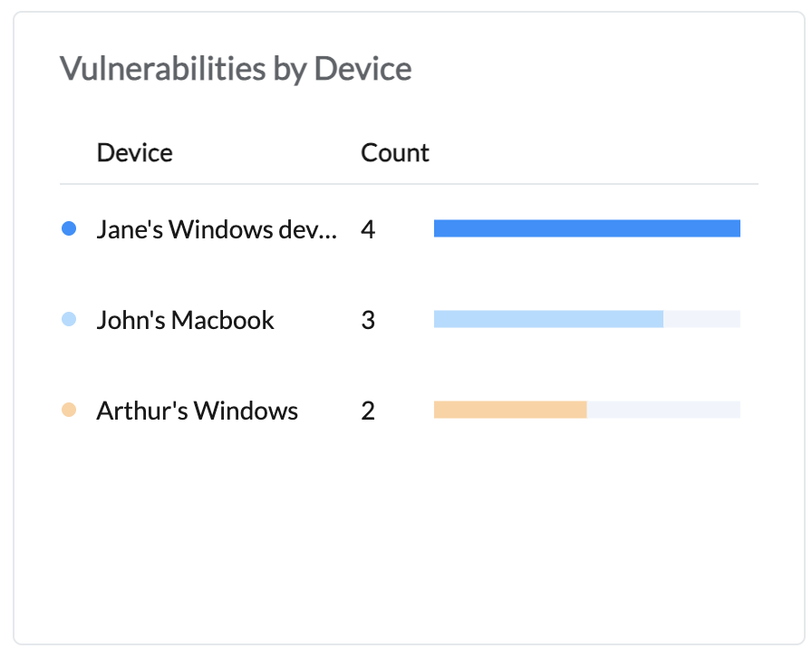Click the blue dot beside Jane's Windows device
The image size is (812, 658).
[68, 229]
